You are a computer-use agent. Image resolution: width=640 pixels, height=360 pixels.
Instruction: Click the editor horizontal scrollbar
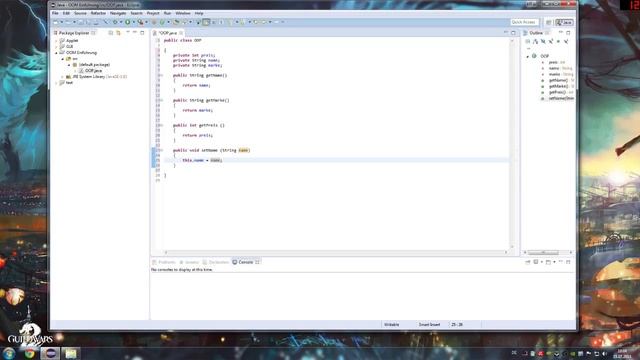(336, 252)
